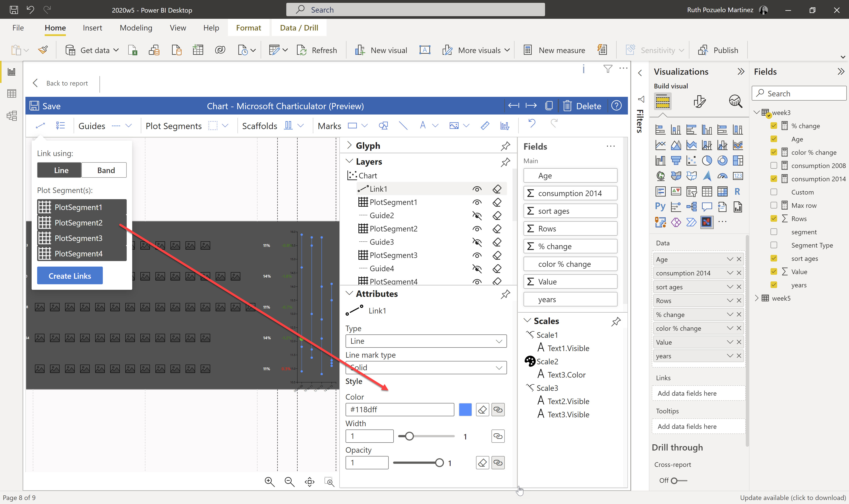Open Model view in left sidebar

tap(11, 116)
